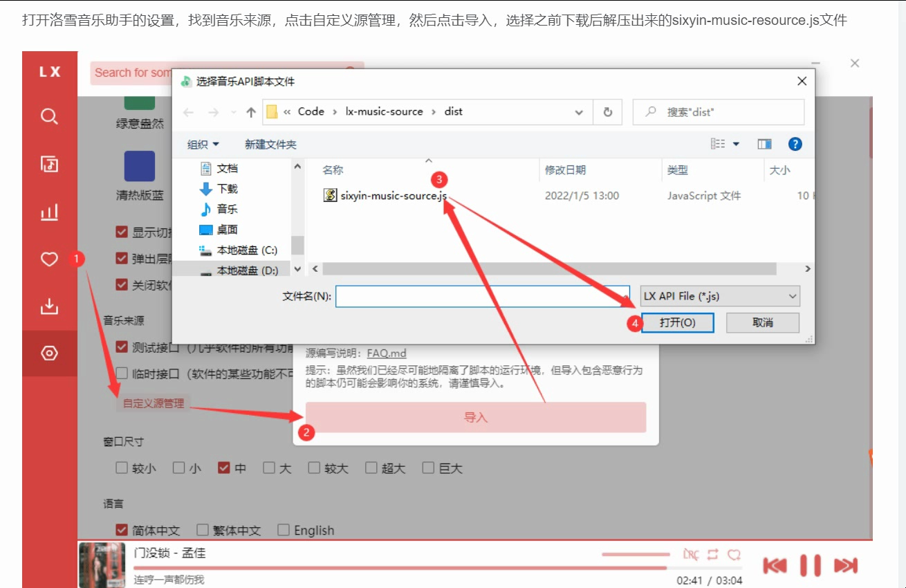
Task: Click the 取消 button
Action: pyautogui.click(x=763, y=322)
